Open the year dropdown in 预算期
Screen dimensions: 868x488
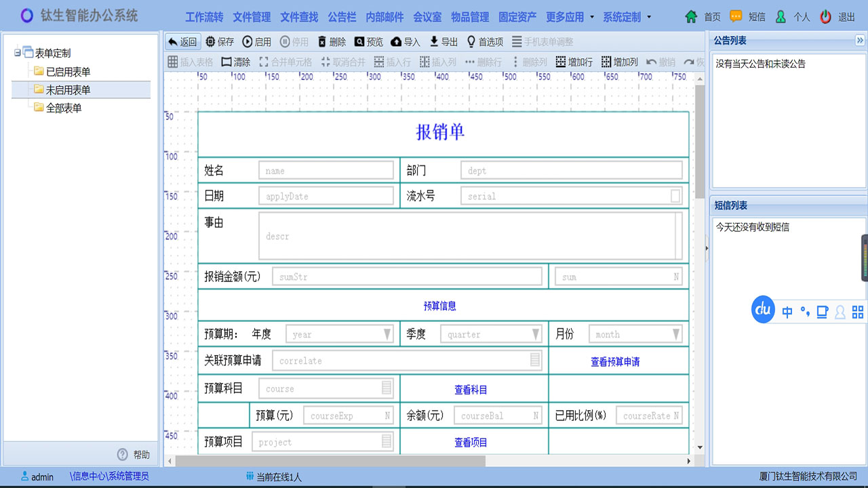[x=388, y=333]
